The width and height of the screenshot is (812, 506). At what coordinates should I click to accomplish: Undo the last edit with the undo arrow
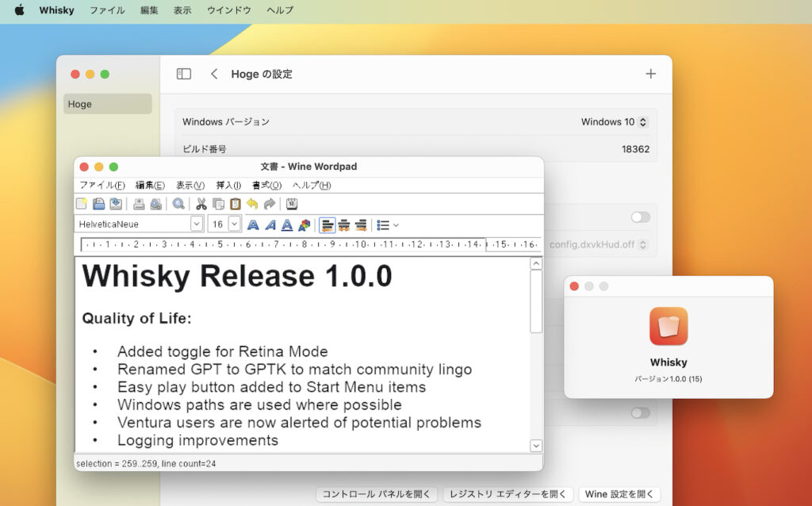point(254,204)
